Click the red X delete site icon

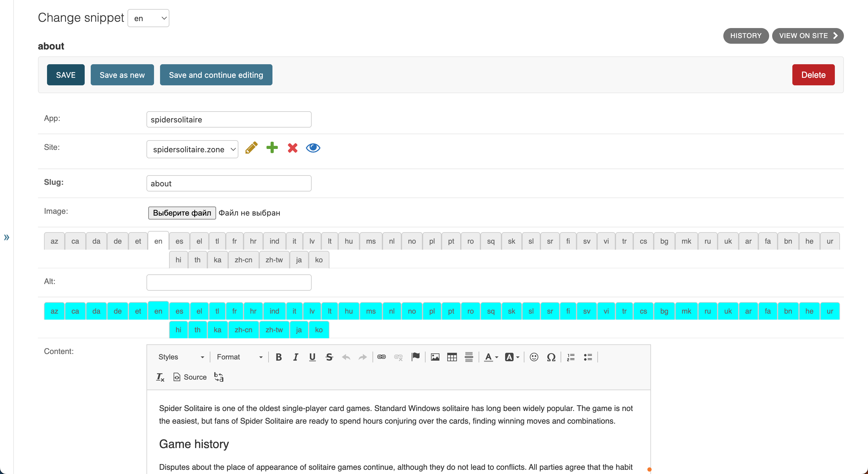point(292,148)
